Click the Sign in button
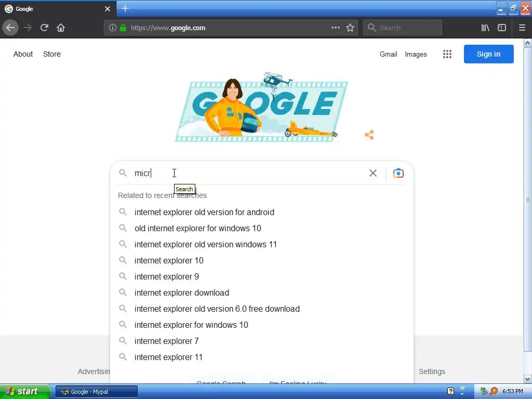 click(x=488, y=54)
